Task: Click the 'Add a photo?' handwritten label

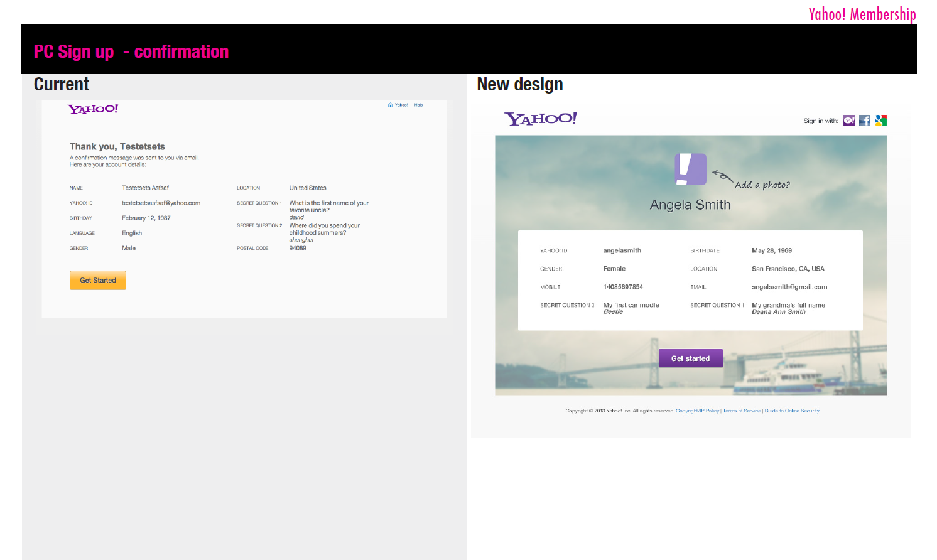Action: click(762, 185)
